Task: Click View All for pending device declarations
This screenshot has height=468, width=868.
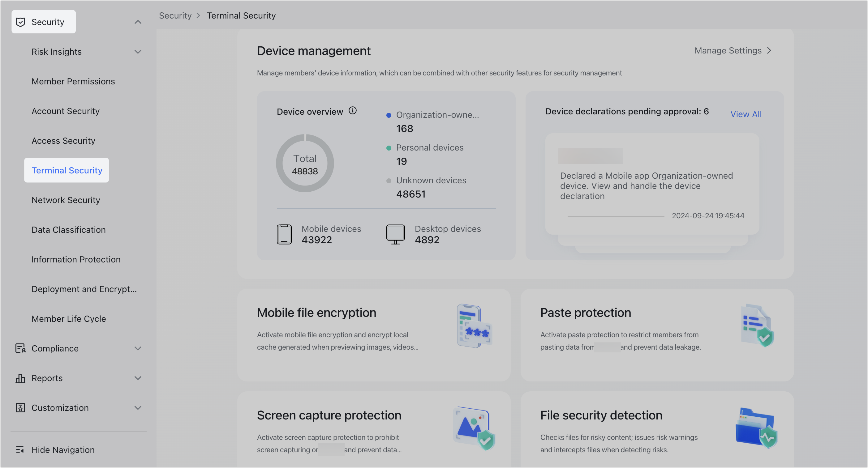Action: click(746, 114)
